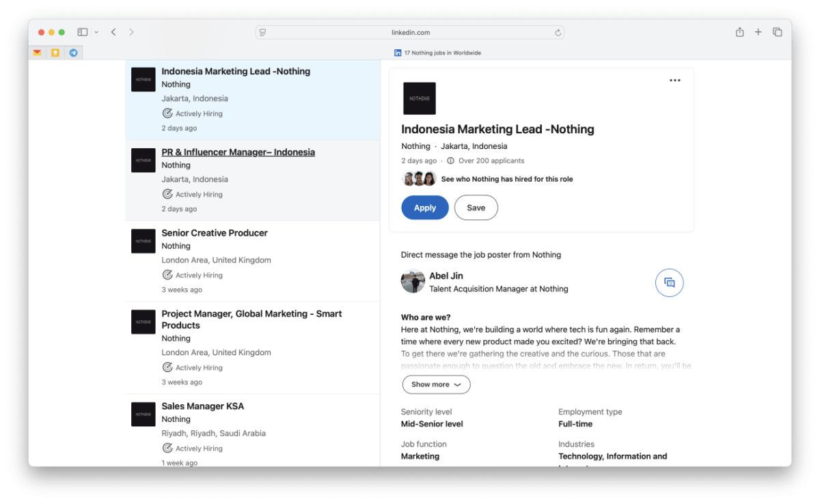The height and width of the screenshot is (504, 820).
Task: Go forward with browser forward arrow
Action: point(131,32)
